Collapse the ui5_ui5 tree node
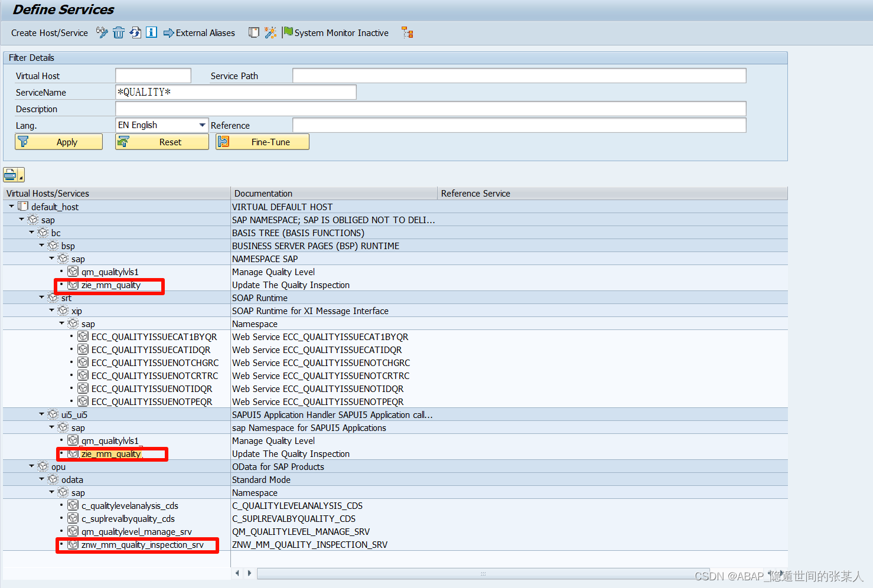This screenshot has height=588, width=873. [41, 414]
